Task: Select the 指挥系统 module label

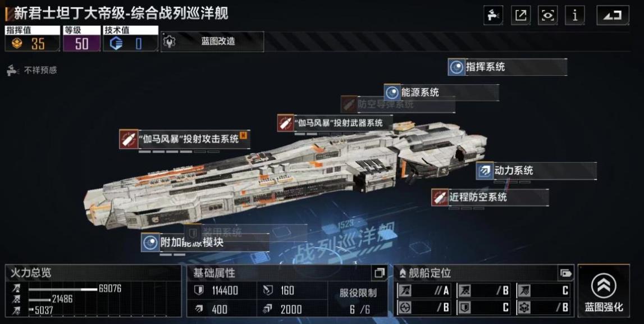Action: pyautogui.click(x=485, y=67)
